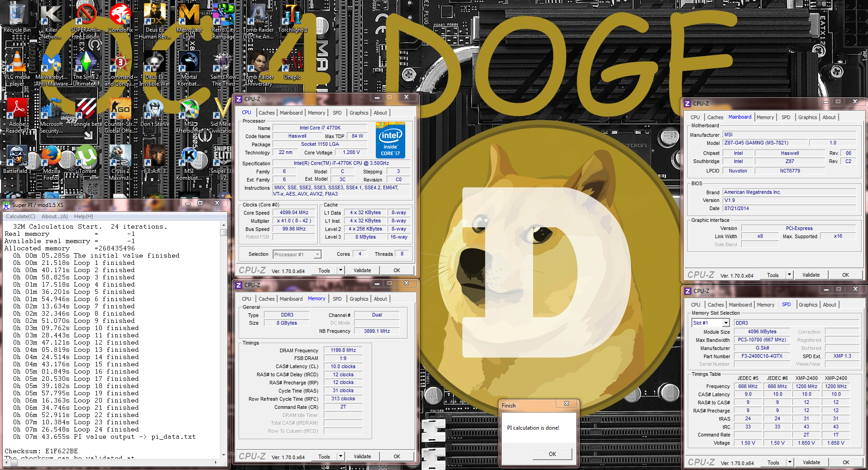Image resolution: width=868 pixels, height=470 pixels.
Task: Expand Tools dropdown arrow in CPU tab window
Action: tap(340, 270)
